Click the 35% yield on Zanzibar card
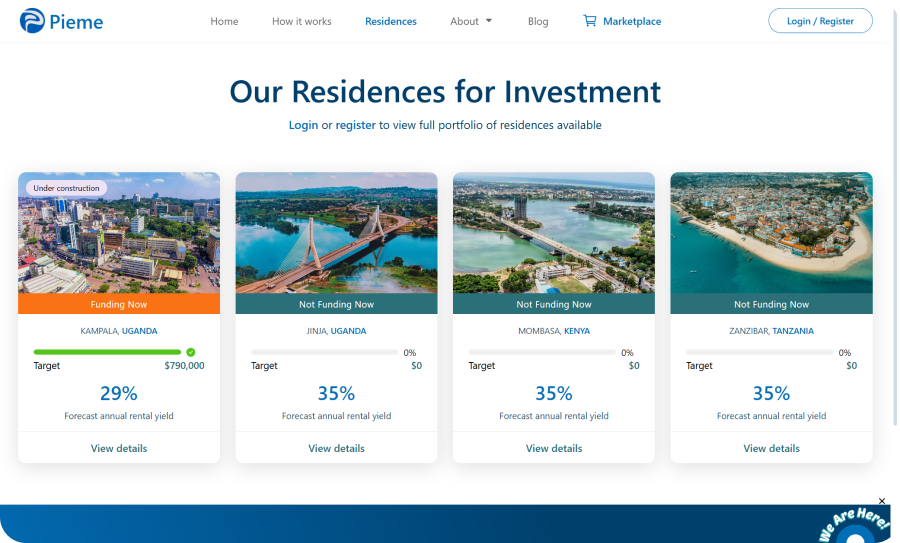Screen dimensions: 900x543 pos(771,393)
